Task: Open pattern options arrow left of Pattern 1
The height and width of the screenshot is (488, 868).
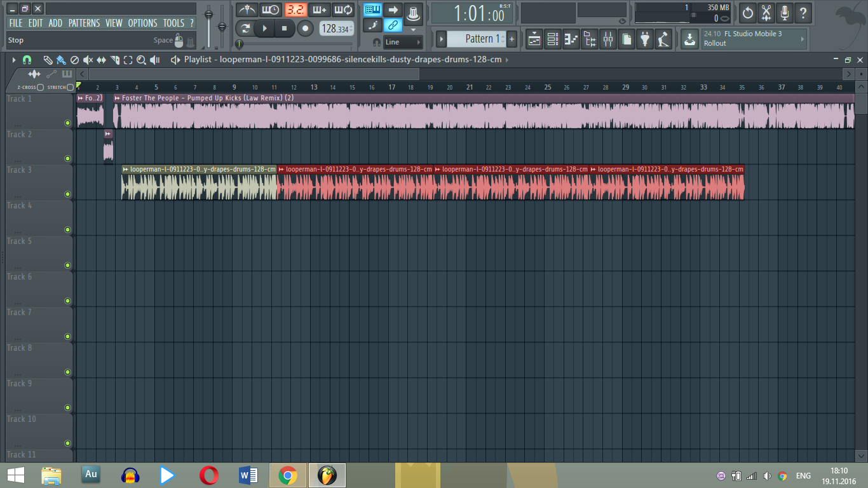Action: click(x=442, y=39)
